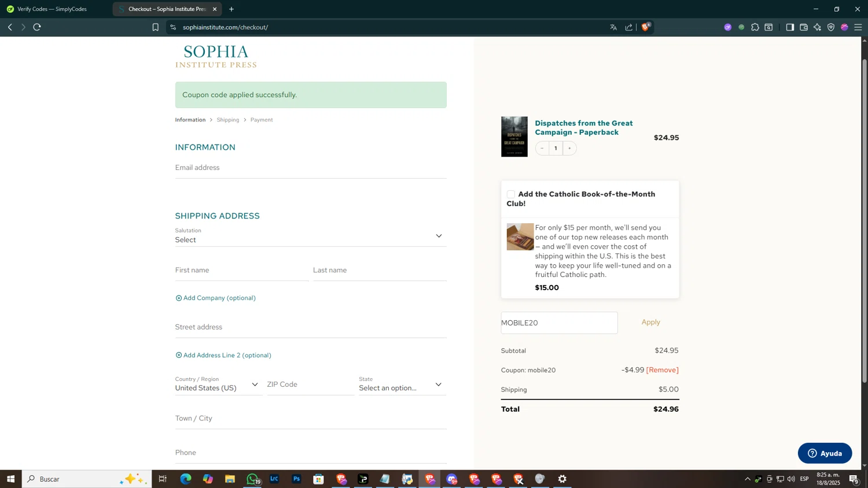Image resolution: width=868 pixels, height=488 pixels.
Task: Click the Email address field
Action: point(311,168)
